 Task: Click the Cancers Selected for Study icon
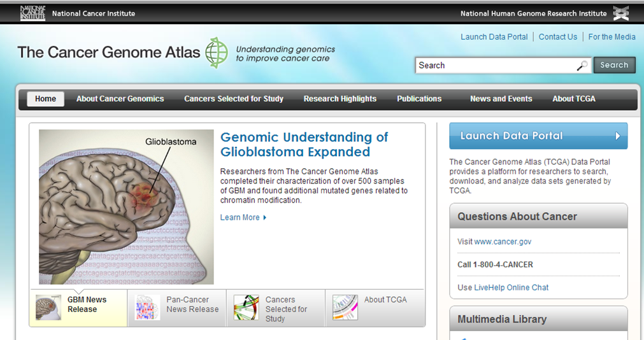pyautogui.click(x=247, y=307)
